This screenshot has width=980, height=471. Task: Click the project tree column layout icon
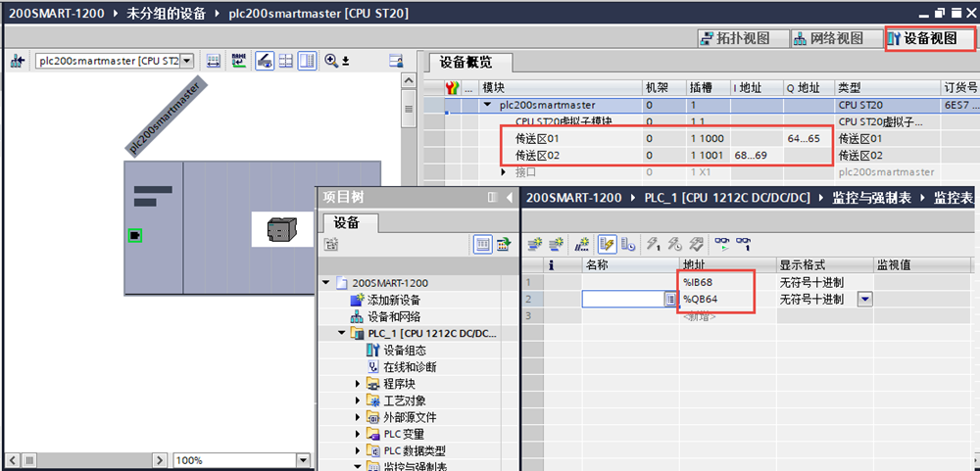(x=493, y=198)
